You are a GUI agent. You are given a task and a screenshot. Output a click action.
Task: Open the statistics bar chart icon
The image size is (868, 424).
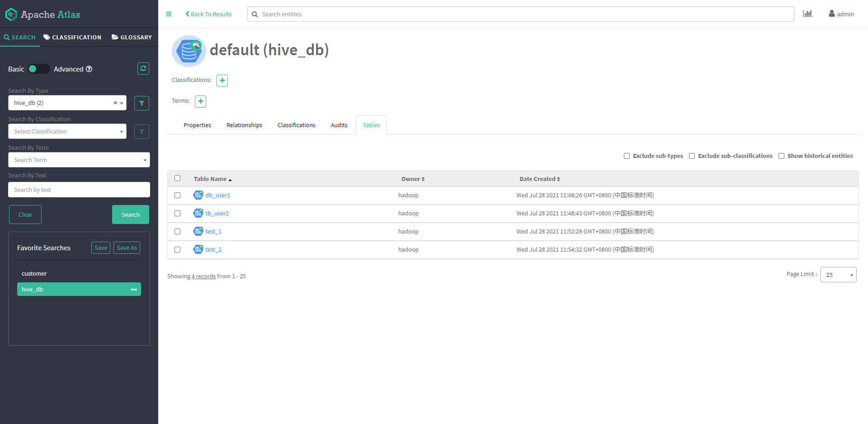[x=807, y=14]
